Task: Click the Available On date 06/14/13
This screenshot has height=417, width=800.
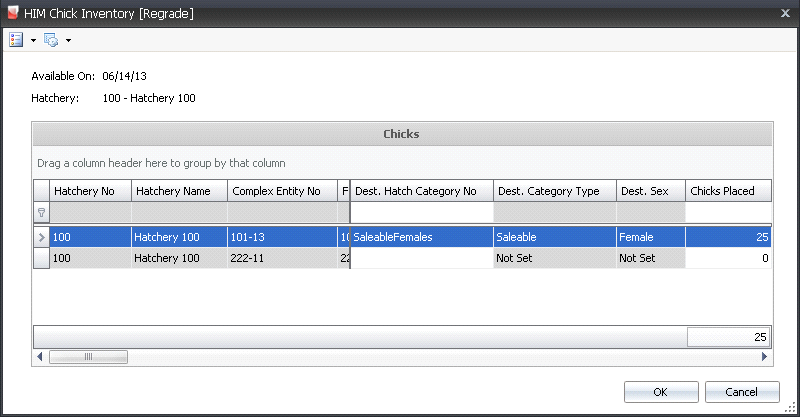Action: click(x=124, y=76)
